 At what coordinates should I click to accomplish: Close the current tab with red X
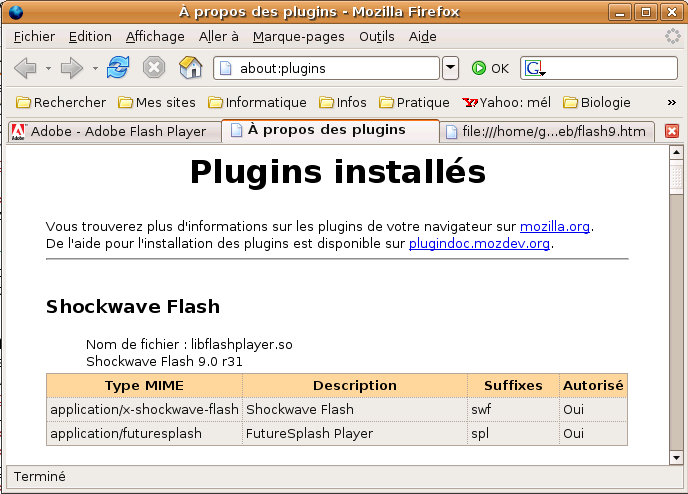point(672,131)
